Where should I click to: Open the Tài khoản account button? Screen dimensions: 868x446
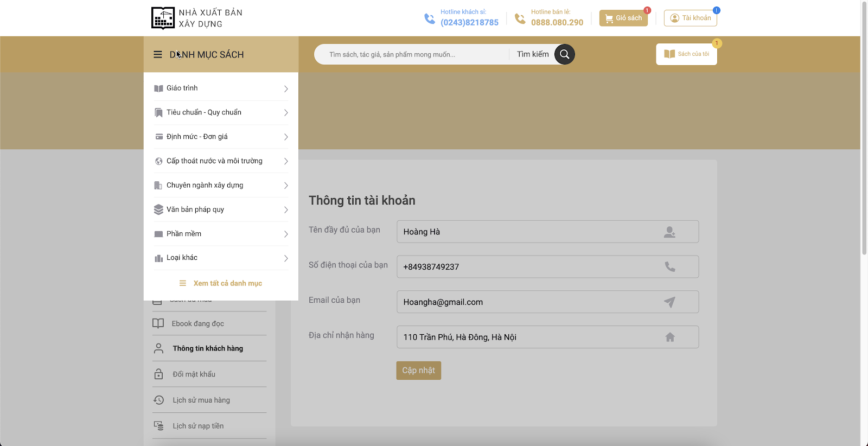pyautogui.click(x=690, y=18)
